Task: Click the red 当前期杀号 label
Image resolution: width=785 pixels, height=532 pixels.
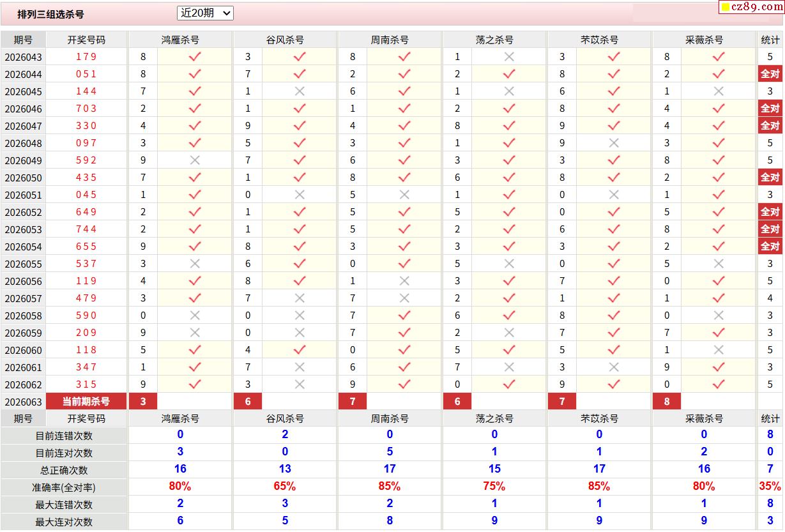Action: (x=86, y=402)
